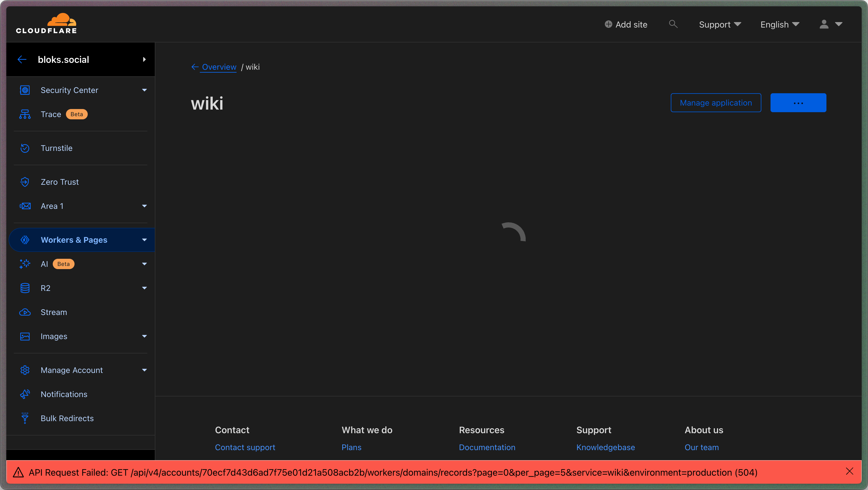Expand the Area 1 section
868x490 pixels.
(x=144, y=206)
